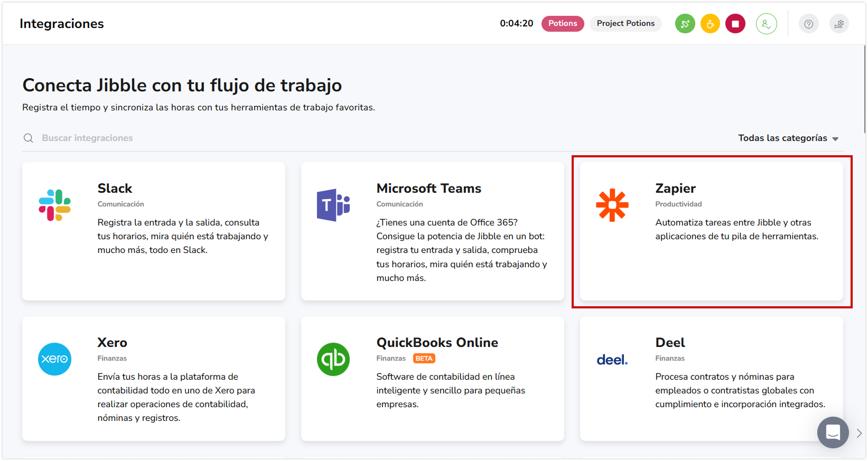This screenshot has width=868, height=461.
Task: Open the help question mark icon
Action: [x=808, y=24]
